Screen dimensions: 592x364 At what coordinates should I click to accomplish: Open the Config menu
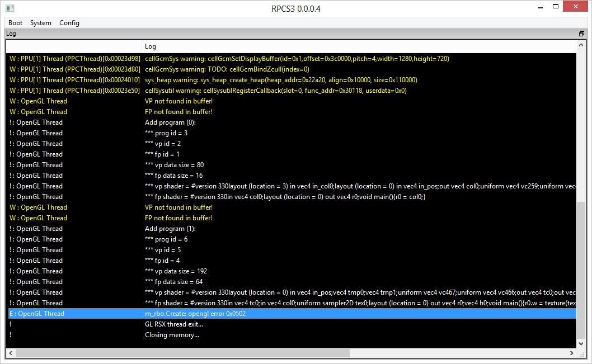[x=69, y=22]
